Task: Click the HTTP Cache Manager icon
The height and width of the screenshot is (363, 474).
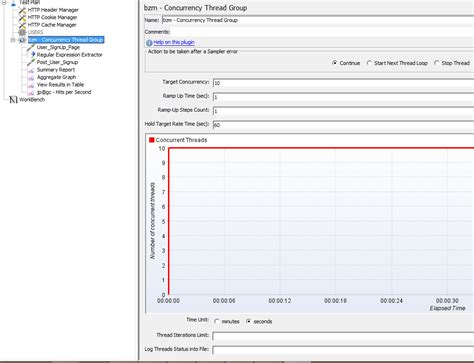Action: 22,25
